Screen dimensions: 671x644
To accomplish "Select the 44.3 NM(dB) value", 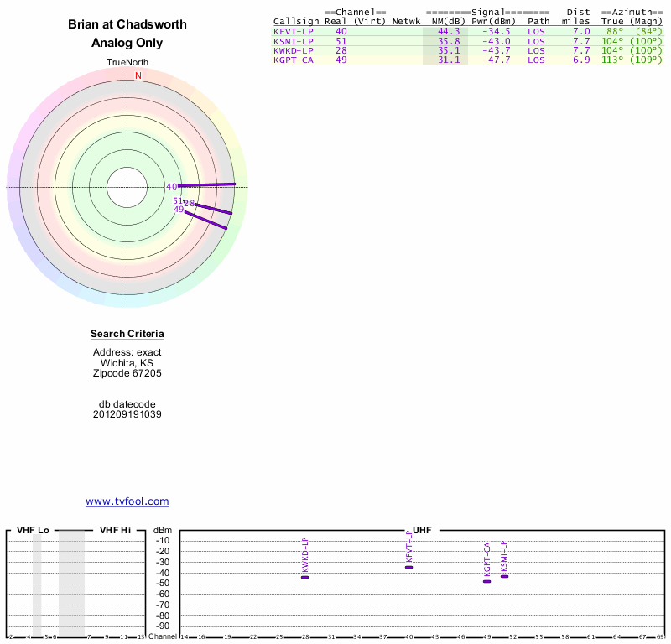I will [x=449, y=31].
